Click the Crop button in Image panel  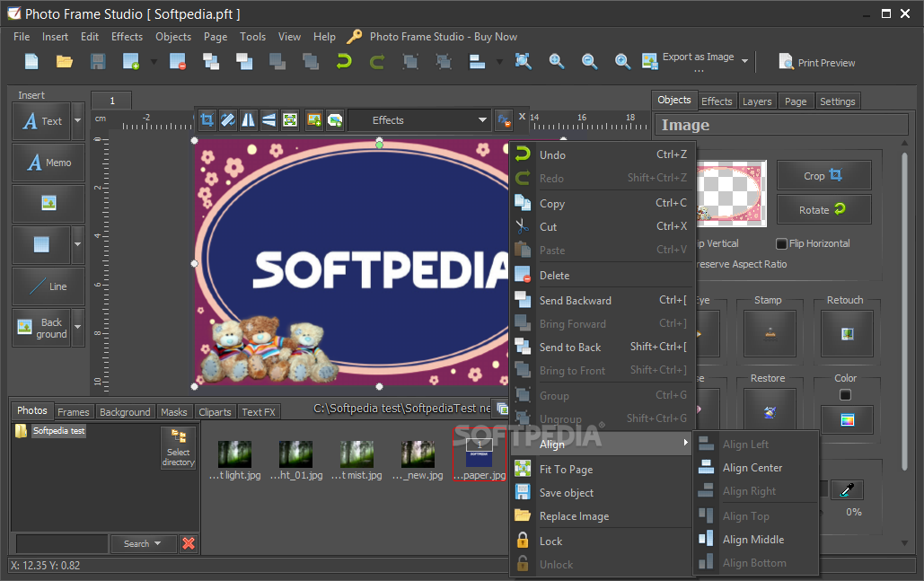(823, 176)
